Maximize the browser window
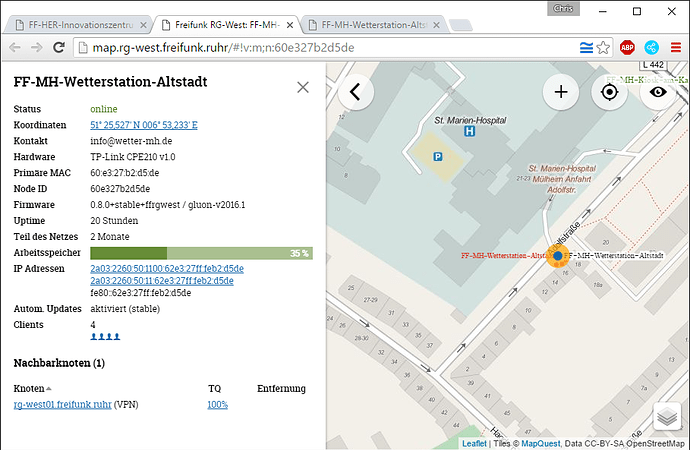This screenshot has height=450, width=690. pos(637,11)
